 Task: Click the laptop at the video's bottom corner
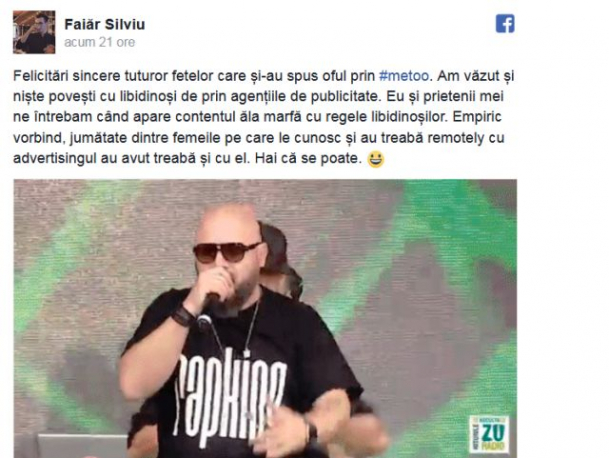click(82, 446)
